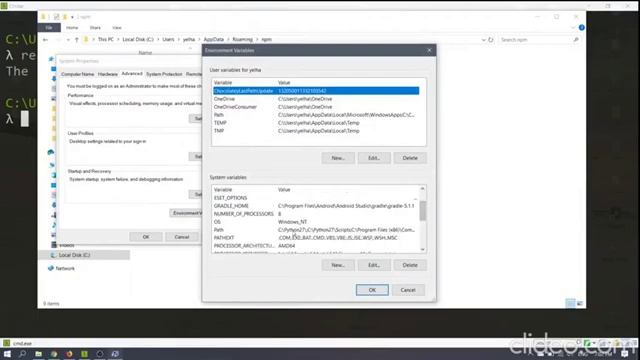Screen dimensions: 640x360
Task: Click Edit under System variables
Action: click(374, 265)
